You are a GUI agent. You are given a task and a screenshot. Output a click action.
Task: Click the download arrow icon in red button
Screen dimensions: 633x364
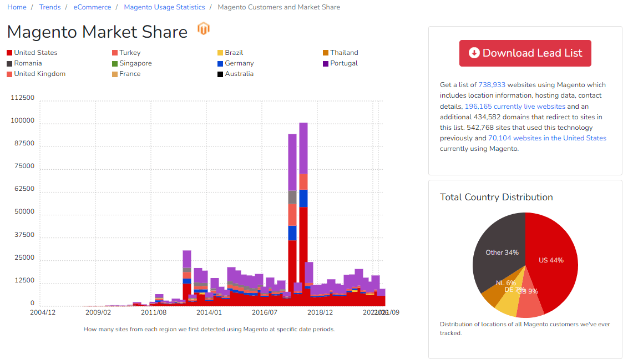(x=474, y=53)
